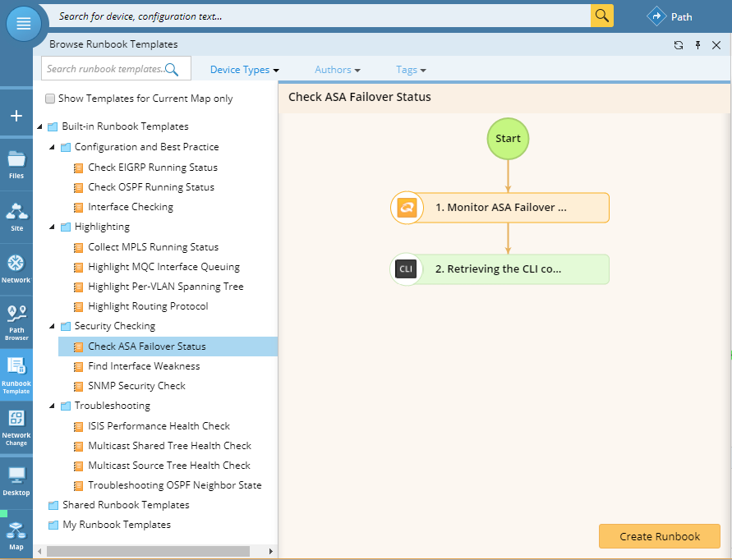Click the refresh icon in panel header

[x=678, y=45]
